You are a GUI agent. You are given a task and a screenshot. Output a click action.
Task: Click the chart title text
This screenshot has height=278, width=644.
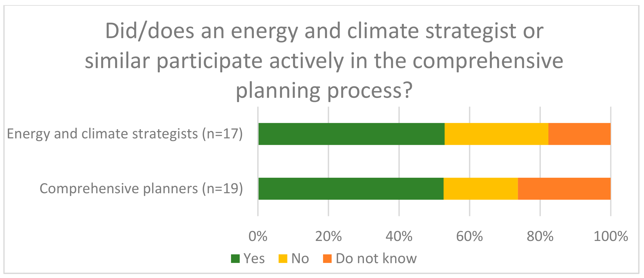(x=324, y=61)
